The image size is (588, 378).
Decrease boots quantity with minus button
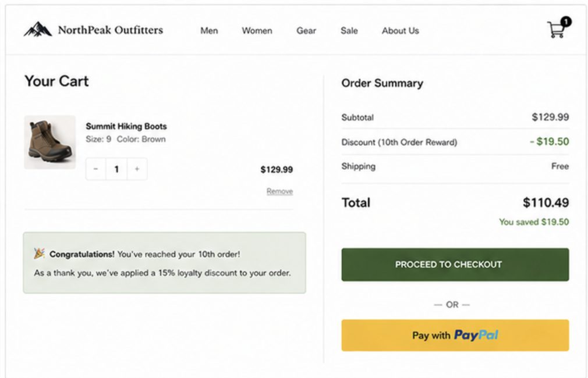point(95,169)
